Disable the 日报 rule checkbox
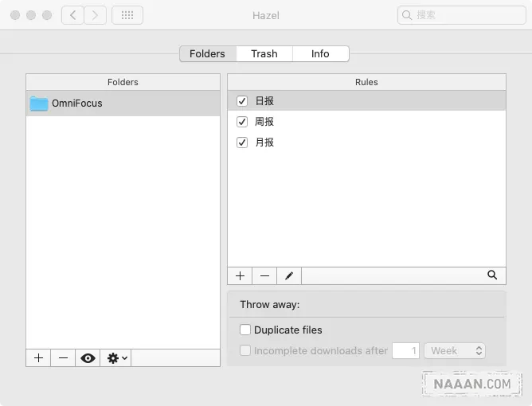The image size is (532, 406). point(243,101)
